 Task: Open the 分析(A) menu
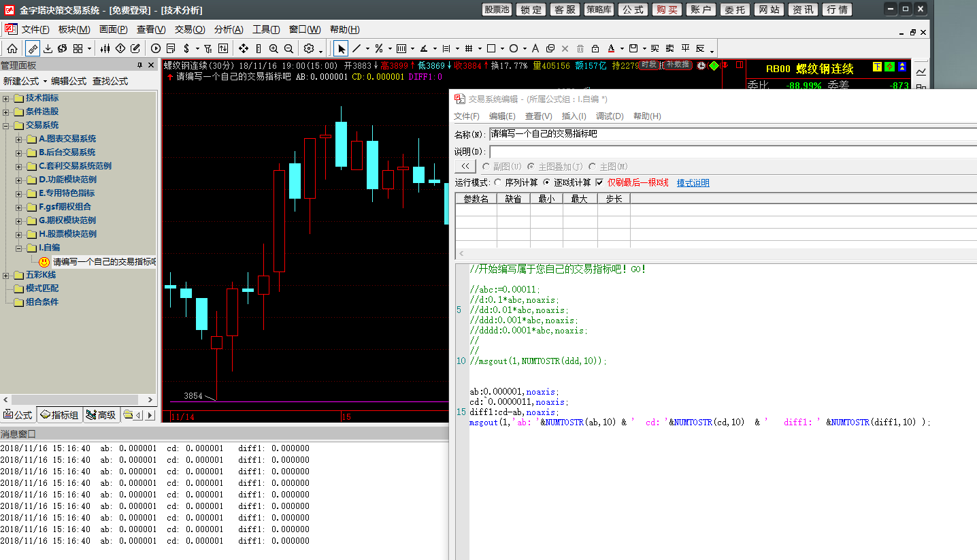coord(229,29)
